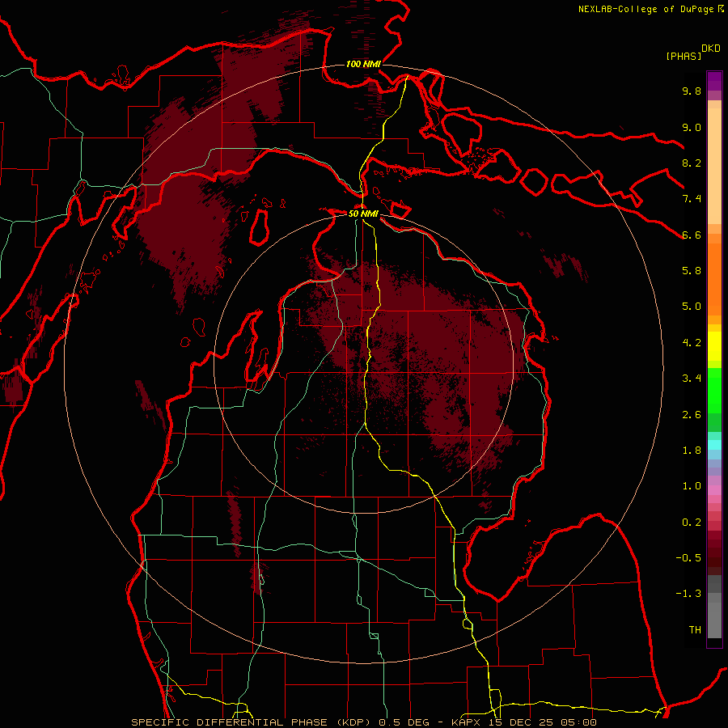
Task: Click the 1.8 scale value
Action: point(692,451)
